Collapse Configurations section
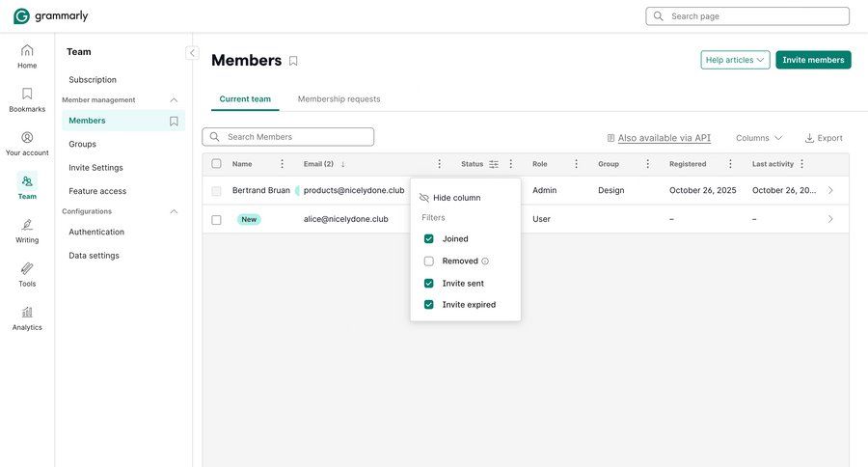 click(174, 211)
